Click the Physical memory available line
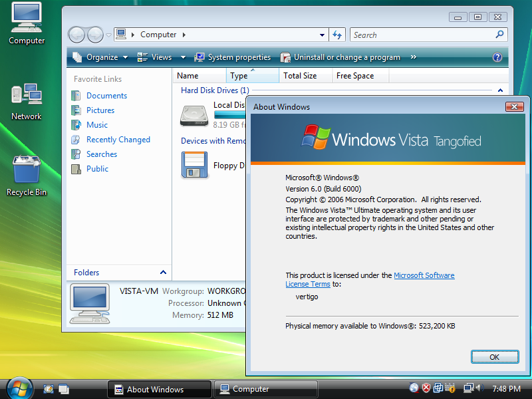Screen dimensions: 532x399 pos(370,326)
